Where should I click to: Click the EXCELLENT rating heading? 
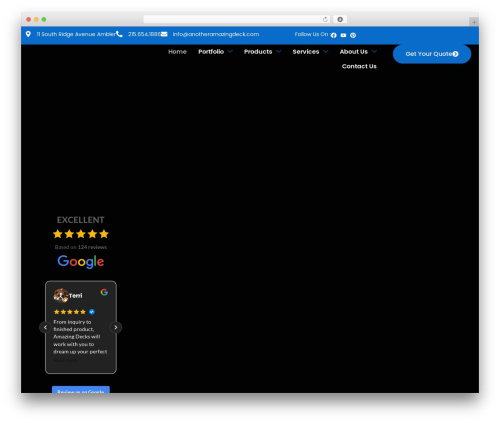click(x=80, y=220)
